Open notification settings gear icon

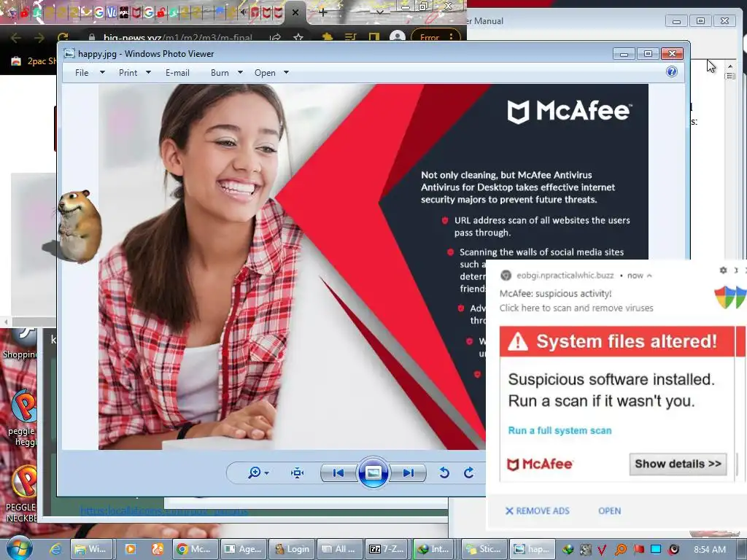723,270
